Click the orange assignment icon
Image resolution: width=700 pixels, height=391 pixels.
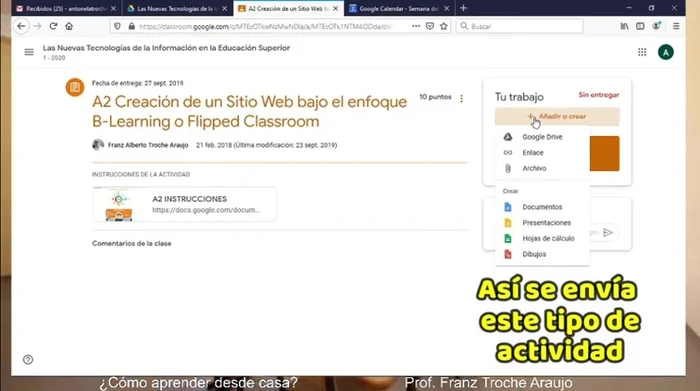pyautogui.click(x=75, y=87)
